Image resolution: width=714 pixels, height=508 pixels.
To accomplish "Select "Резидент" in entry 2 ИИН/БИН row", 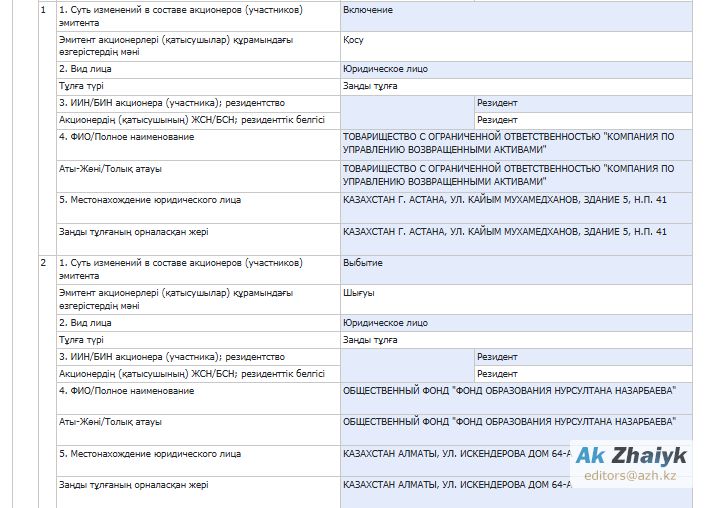I will click(497, 357).
